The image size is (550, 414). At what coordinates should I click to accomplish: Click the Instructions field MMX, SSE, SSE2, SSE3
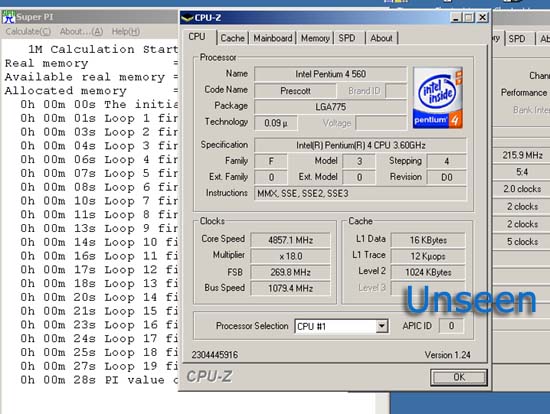tap(361, 193)
